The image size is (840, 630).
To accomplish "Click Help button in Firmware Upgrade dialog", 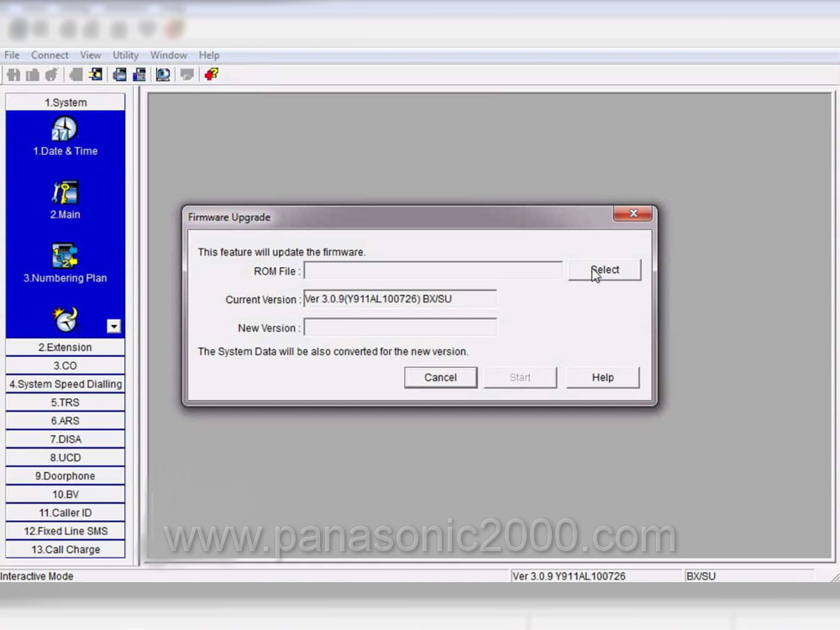I will [602, 377].
